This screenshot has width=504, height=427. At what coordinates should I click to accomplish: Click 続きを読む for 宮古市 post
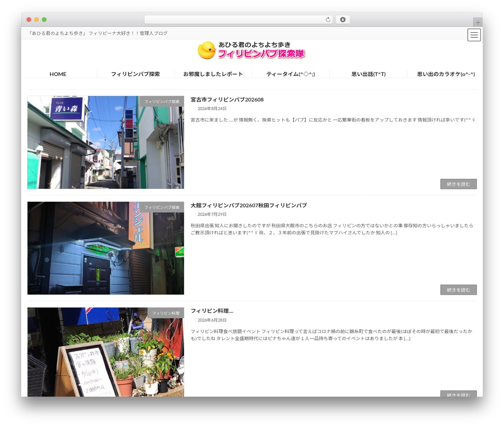click(x=458, y=184)
